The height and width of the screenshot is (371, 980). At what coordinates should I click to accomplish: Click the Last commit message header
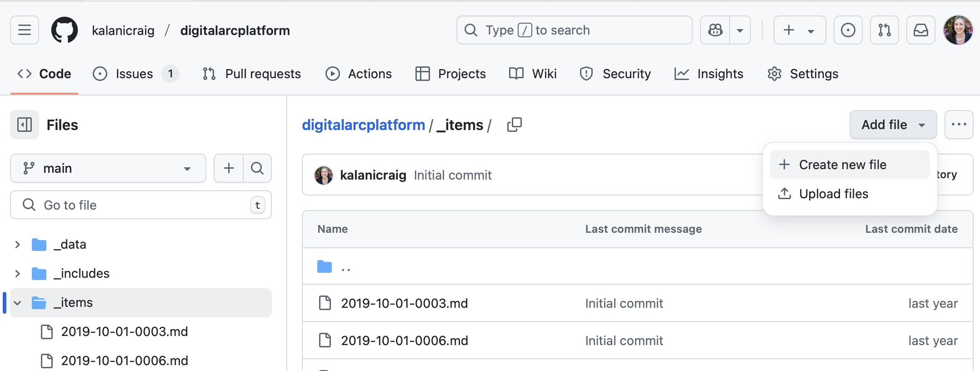click(644, 229)
